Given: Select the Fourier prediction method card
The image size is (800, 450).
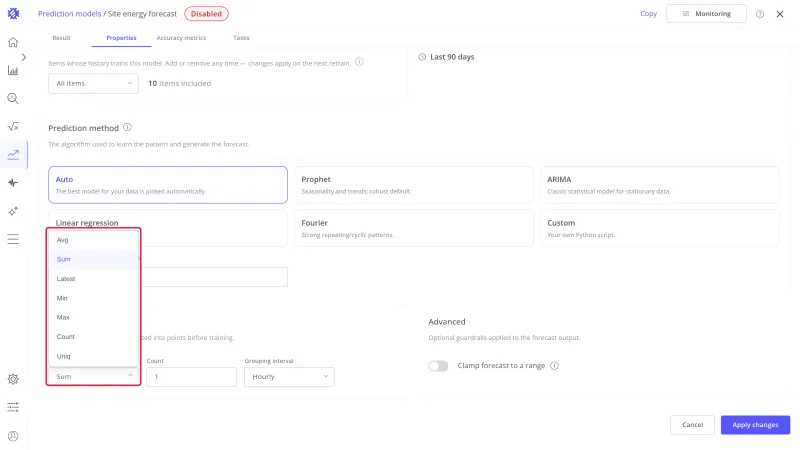Looking at the screenshot, I should click(x=414, y=228).
